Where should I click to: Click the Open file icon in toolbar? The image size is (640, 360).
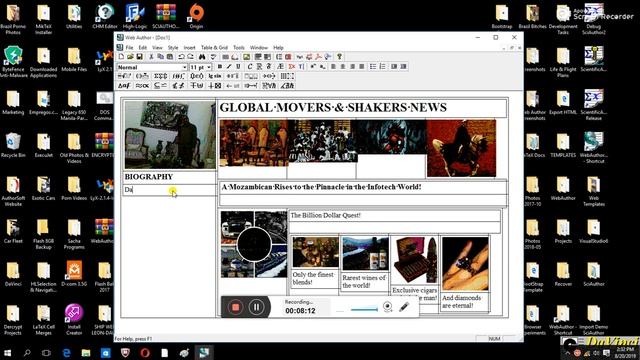(130, 56)
